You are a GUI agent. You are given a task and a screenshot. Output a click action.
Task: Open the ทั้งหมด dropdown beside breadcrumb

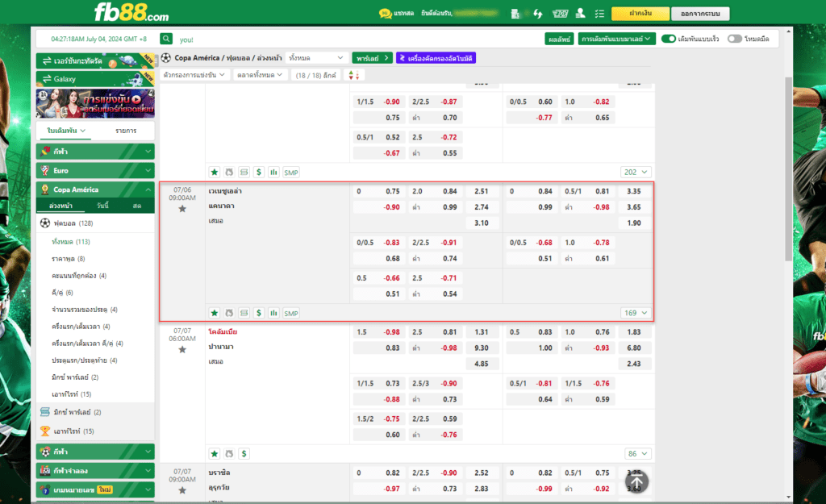pos(316,58)
